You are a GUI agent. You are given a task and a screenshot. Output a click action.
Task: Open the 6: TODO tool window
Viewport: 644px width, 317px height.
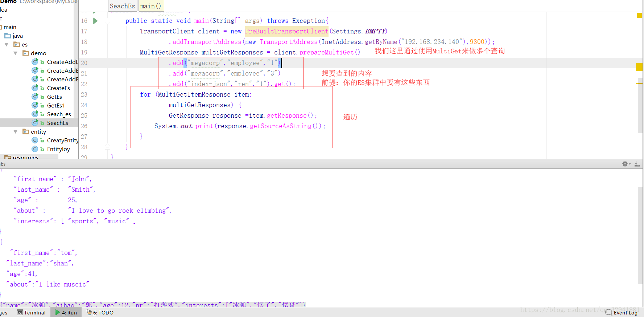(x=100, y=313)
